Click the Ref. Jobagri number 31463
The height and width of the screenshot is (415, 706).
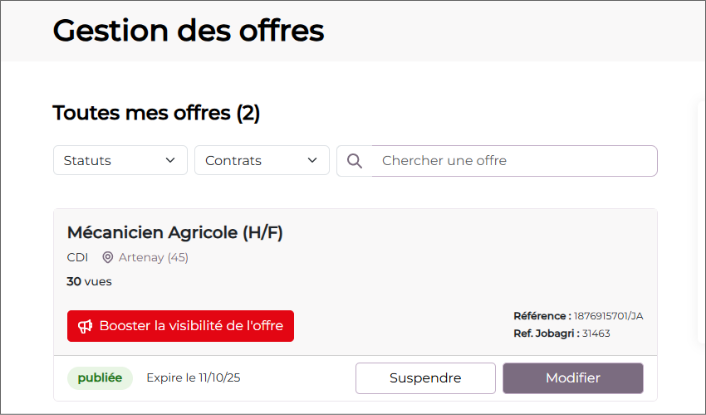tap(596, 333)
